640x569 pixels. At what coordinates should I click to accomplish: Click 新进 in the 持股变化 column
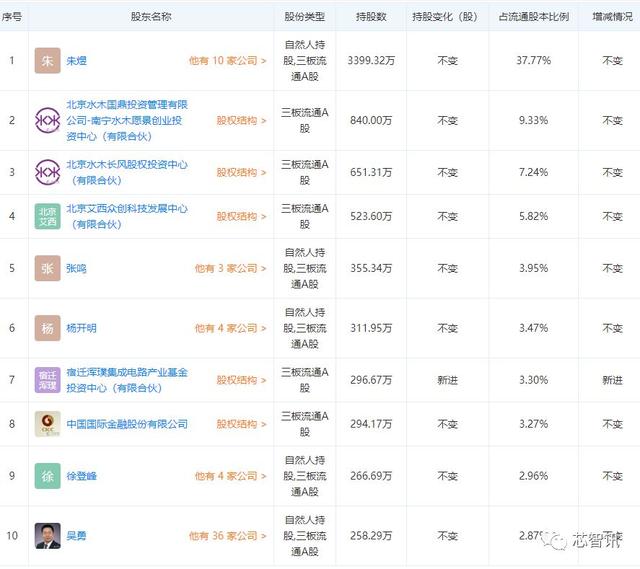(447, 380)
